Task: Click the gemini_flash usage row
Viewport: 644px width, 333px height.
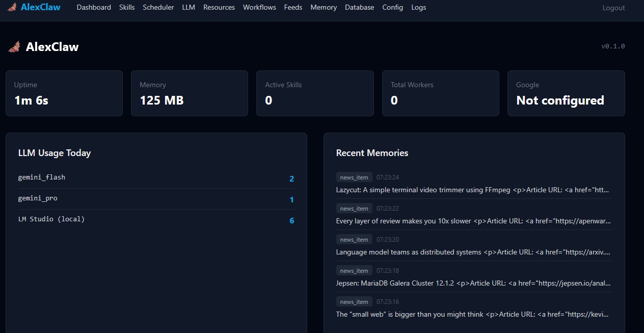Action: [x=156, y=178]
